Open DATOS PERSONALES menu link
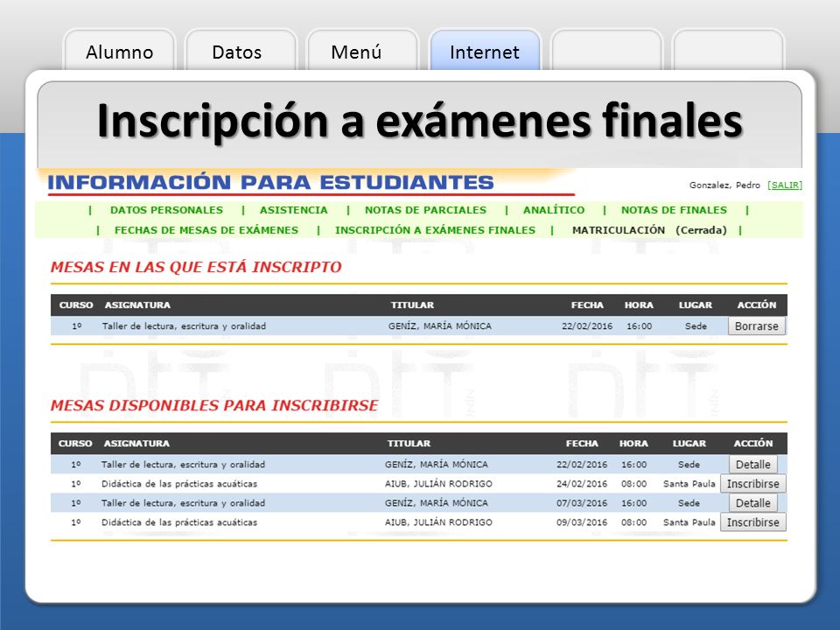Screen dimensions: 840x630 (x=166, y=210)
